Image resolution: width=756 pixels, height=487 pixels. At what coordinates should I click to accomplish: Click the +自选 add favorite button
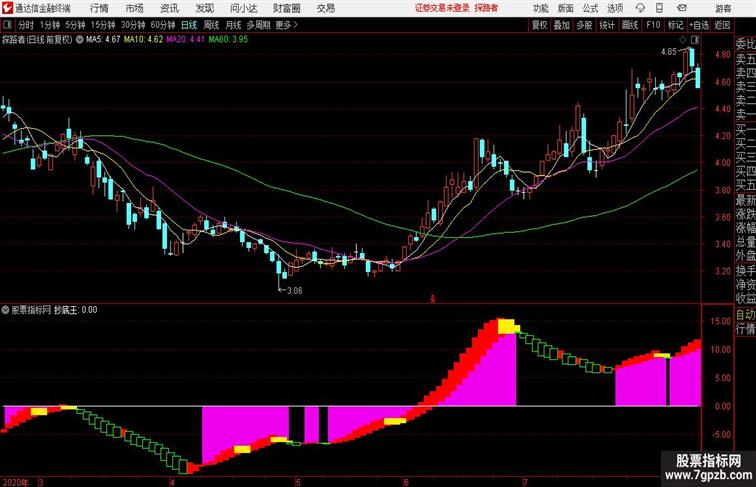click(699, 25)
